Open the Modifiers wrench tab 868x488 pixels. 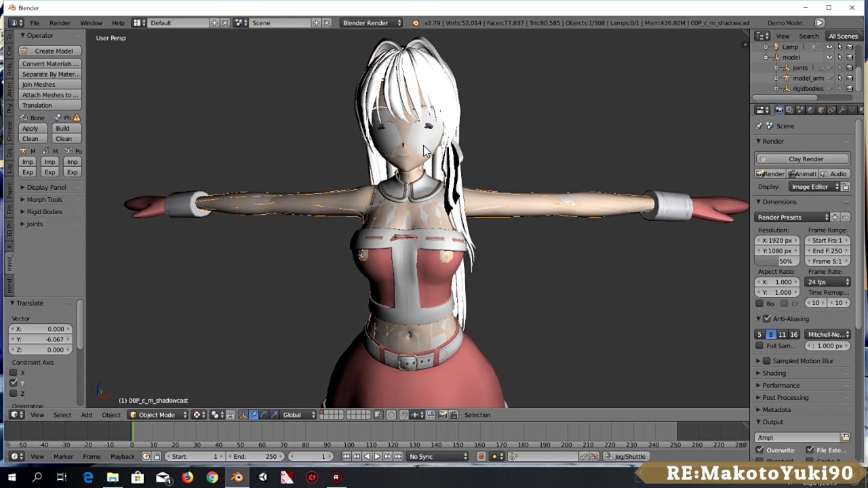(x=842, y=110)
